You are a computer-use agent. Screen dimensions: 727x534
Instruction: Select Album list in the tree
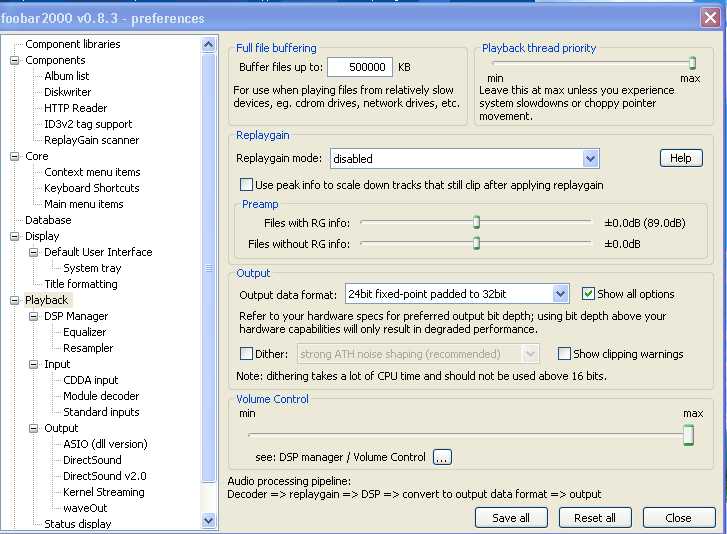coord(66,76)
